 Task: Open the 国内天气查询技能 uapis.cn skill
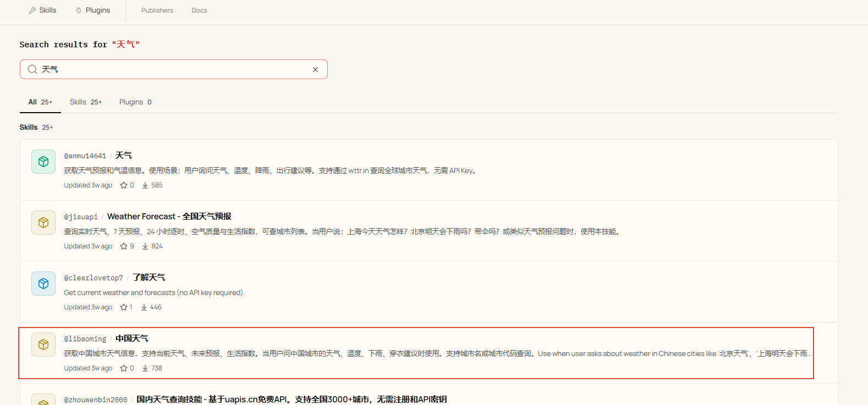292,400
